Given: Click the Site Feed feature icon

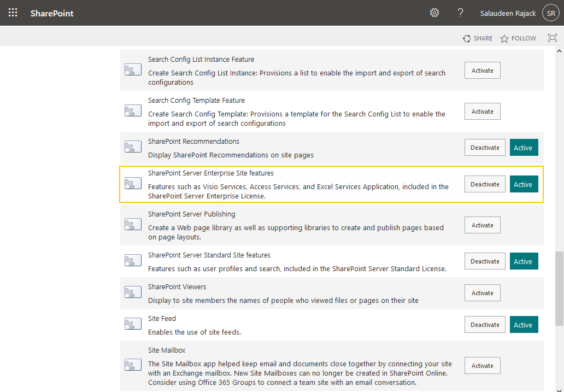Looking at the screenshot, I should 133,324.
